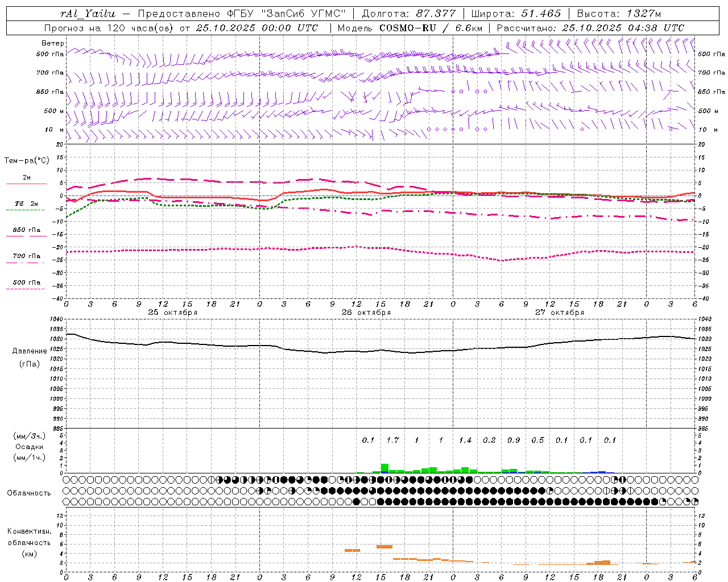
Task: Click the Осадки precipitation label
Action: [x=30, y=447]
